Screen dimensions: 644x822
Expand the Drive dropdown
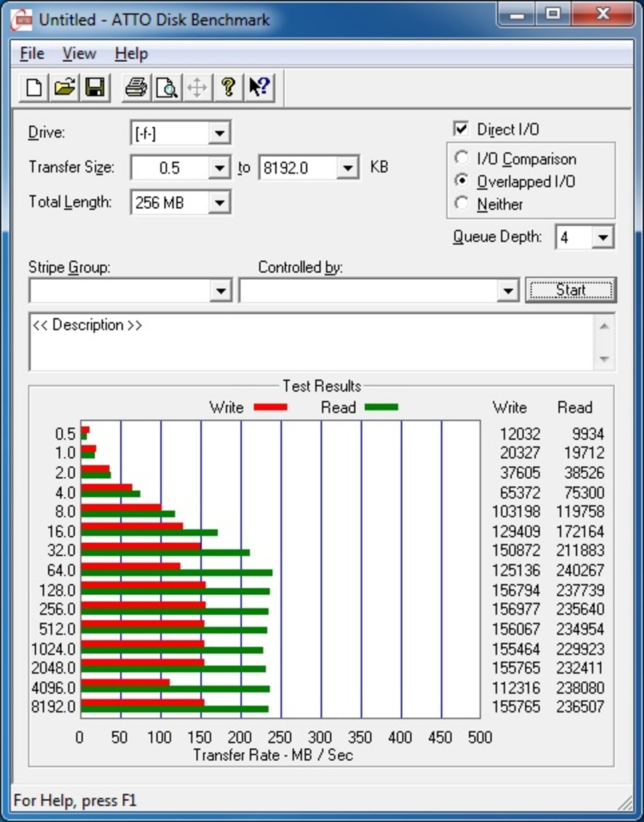[x=219, y=133]
